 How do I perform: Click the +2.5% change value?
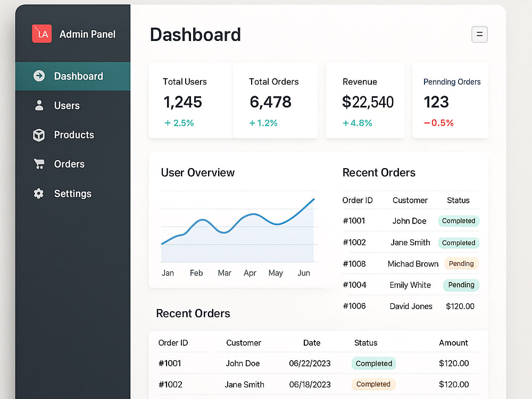tap(179, 123)
